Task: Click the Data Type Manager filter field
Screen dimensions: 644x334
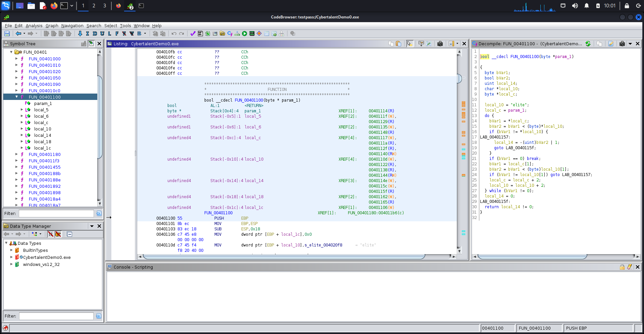Action: coord(56,316)
